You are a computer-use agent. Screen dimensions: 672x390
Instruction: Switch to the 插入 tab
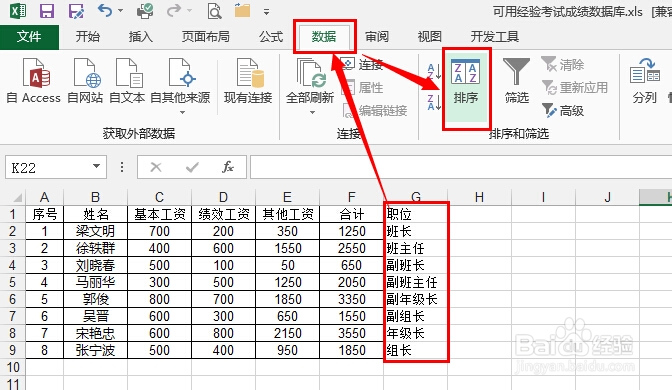[141, 37]
